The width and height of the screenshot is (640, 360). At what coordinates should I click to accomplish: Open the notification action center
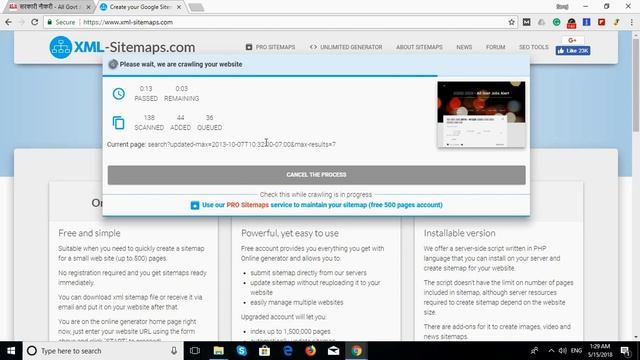click(625, 351)
